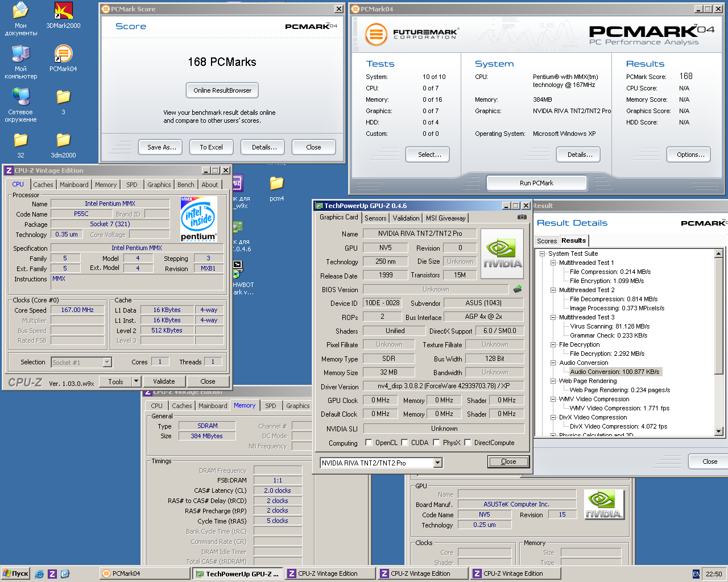Screen dimensions: 728x582
Task: Open the Socket #1 selection dropdown
Action: (107, 362)
